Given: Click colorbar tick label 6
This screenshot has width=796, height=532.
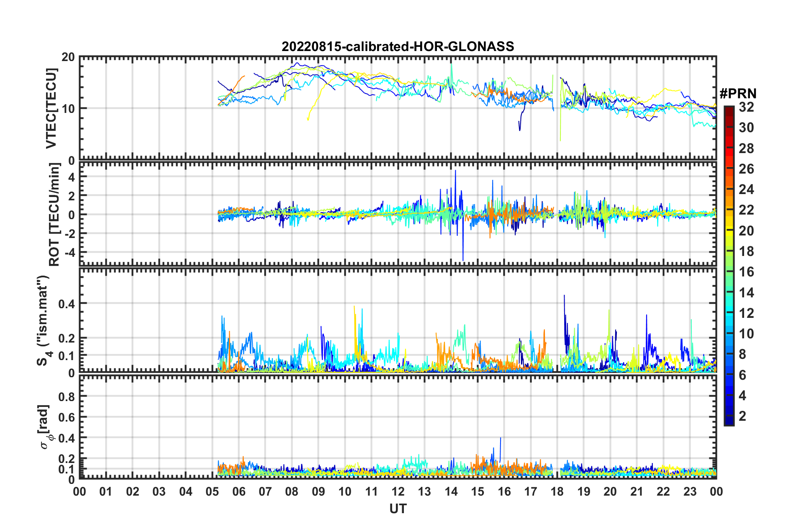Looking at the screenshot, I should pos(742,375).
